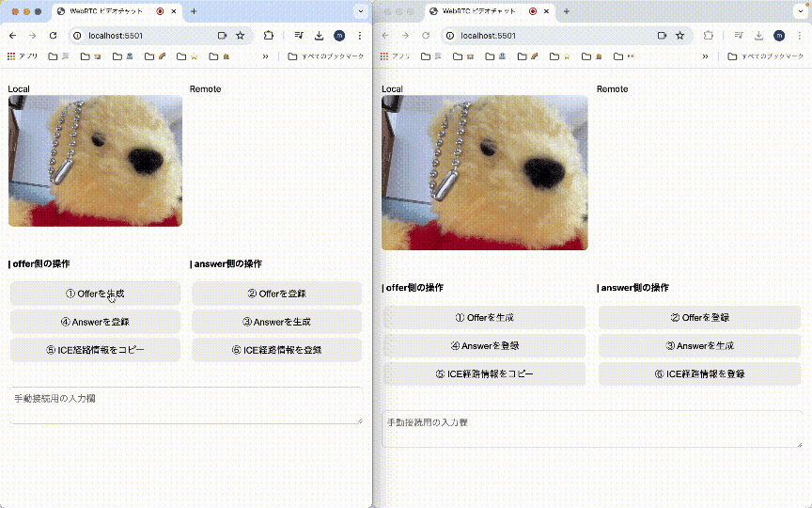Show hidden bookmarks via » in left window
Screen dimensions: 812x508
pos(266,56)
